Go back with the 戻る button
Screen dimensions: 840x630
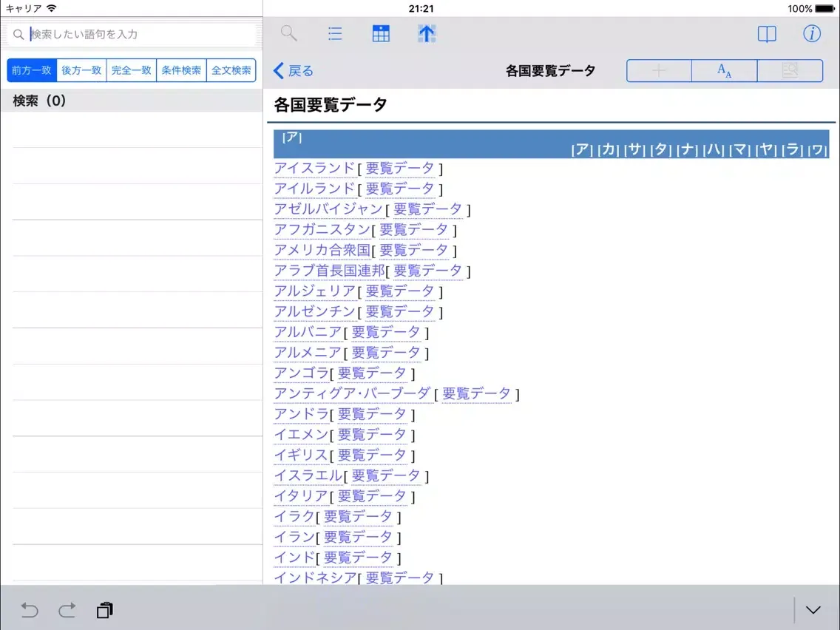coord(293,71)
